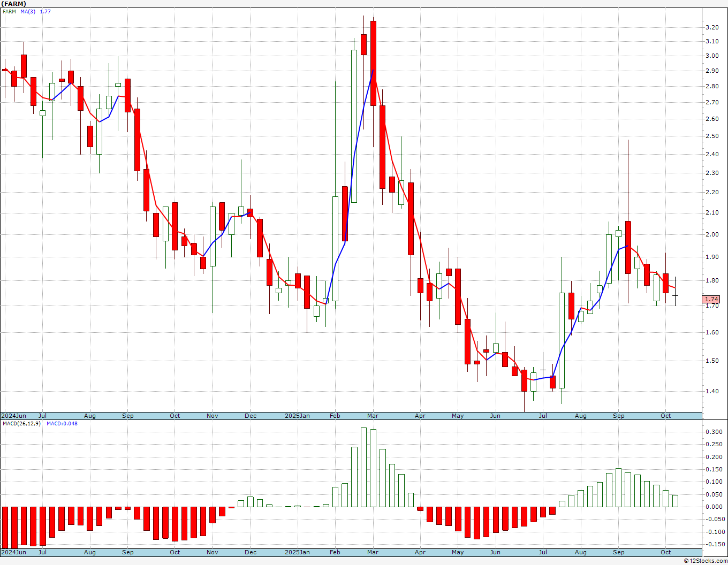Select the 2.60 price axis label
The width and height of the screenshot is (728, 565).
click(x=712, y=119)
